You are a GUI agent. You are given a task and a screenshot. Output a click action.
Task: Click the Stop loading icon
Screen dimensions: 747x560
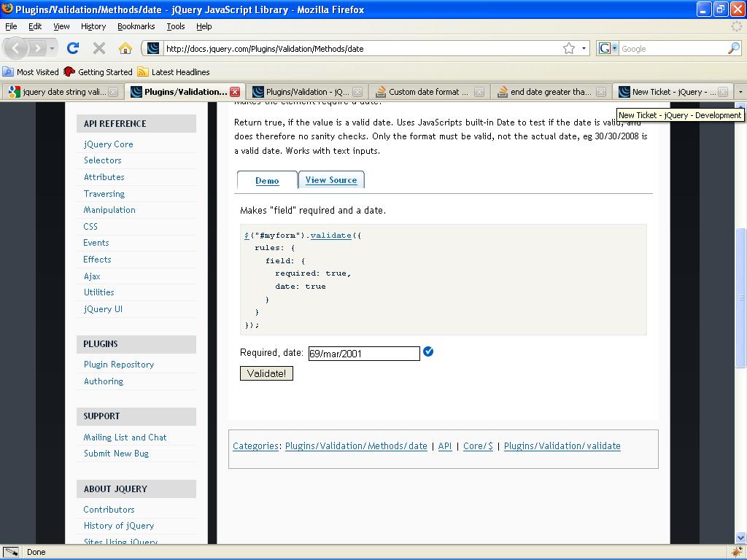99,49
